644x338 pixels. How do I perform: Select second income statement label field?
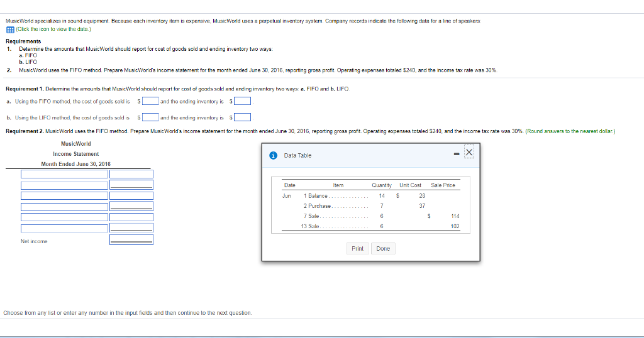65,185
